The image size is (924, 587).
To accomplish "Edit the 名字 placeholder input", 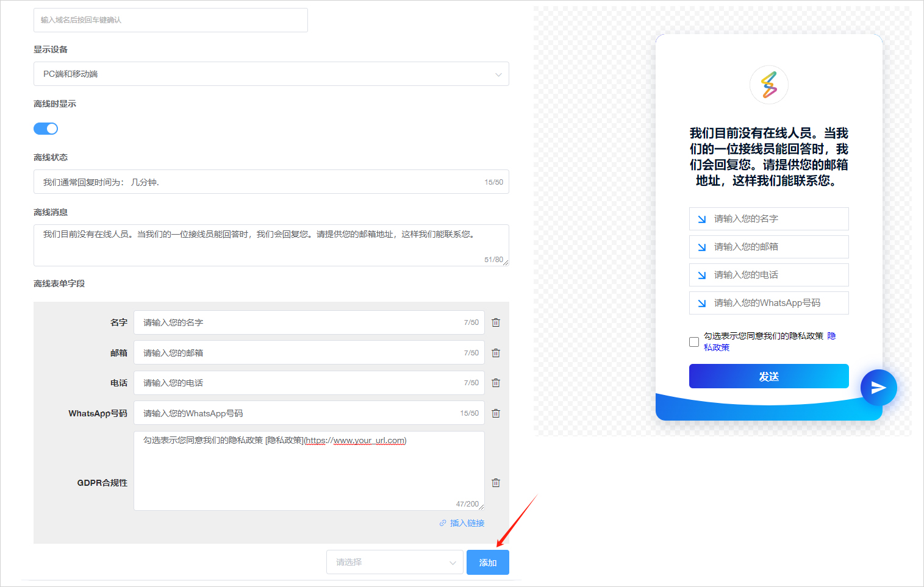I will [309, 322].
